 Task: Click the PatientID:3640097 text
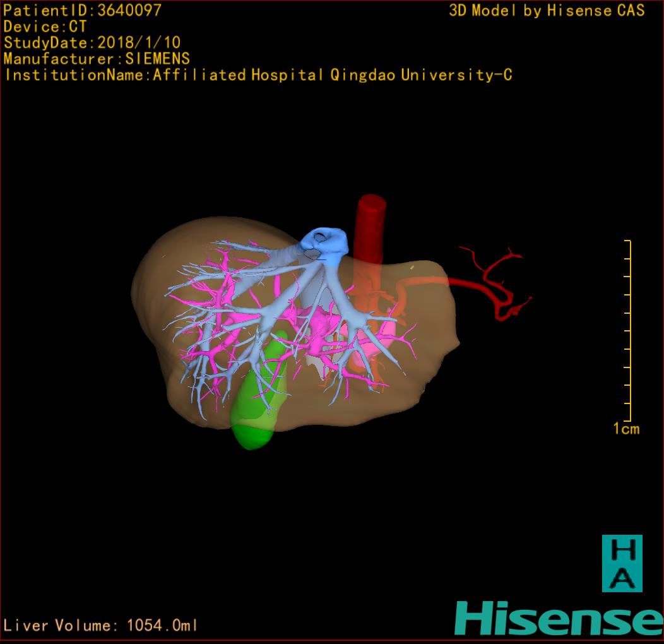(82, 10)
